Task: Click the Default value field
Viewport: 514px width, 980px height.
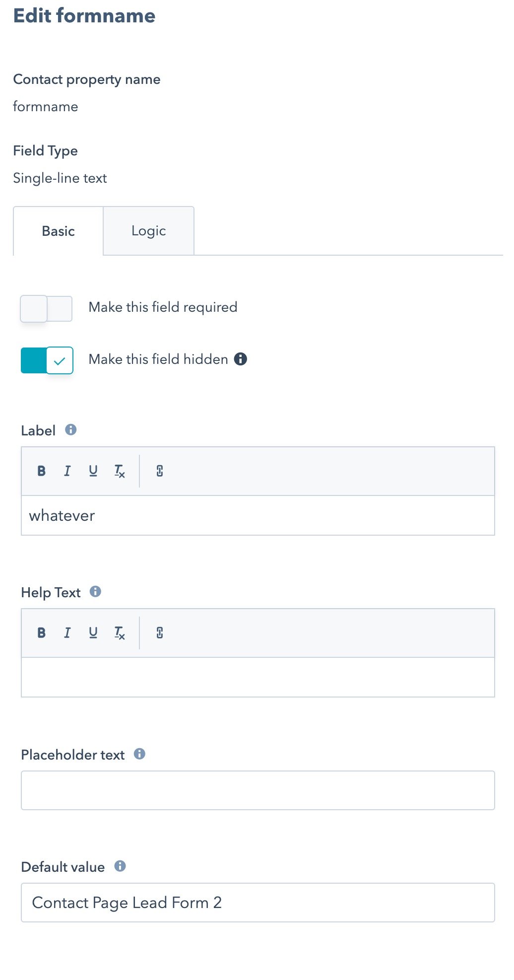Action: (x=258, y=903)
